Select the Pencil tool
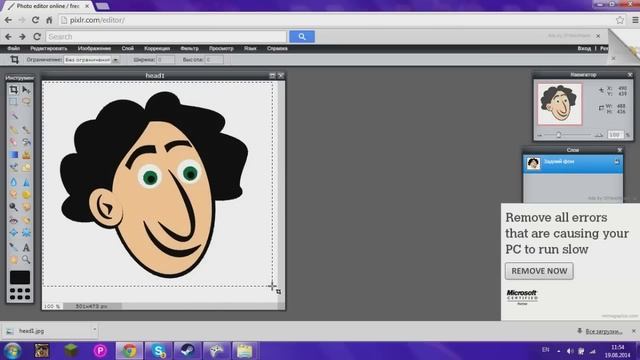The image size is (640, 360). [13, 130]
